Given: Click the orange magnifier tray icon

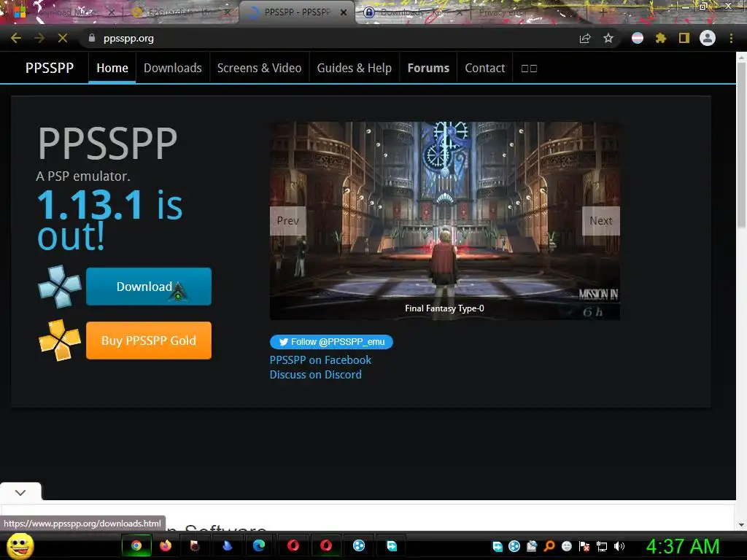Looking at the screenshot, I should click(549, 546).
